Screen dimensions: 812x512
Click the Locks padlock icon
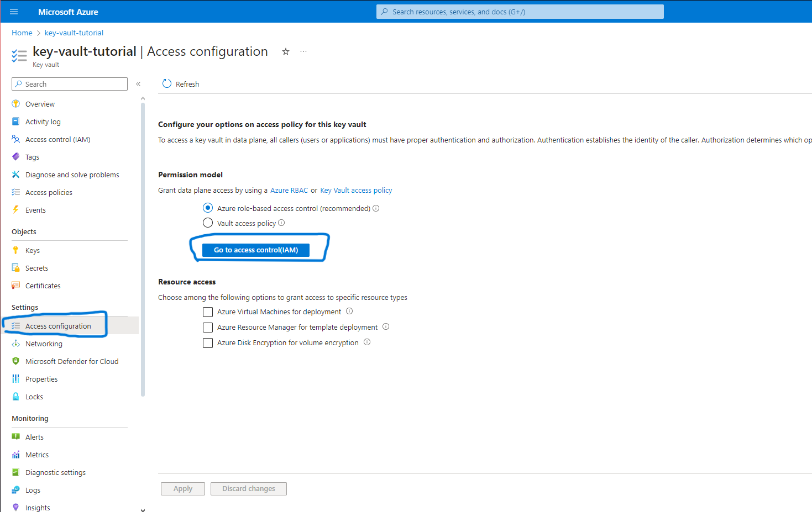[x=15, y=397]
